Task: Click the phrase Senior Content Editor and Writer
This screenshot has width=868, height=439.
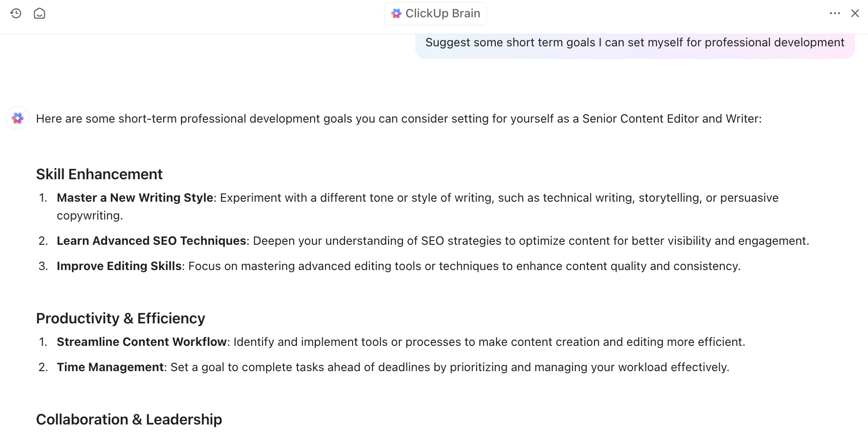Action: (672, 119)
